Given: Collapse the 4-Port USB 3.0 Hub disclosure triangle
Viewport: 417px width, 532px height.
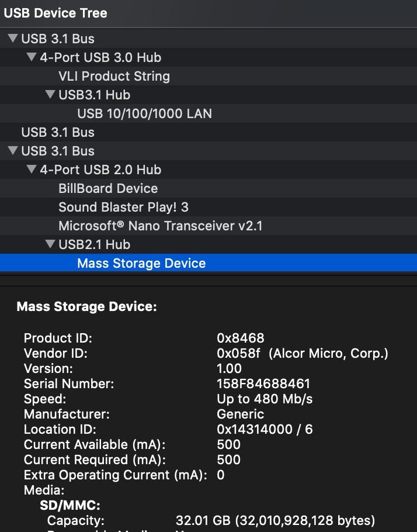Looking at the screenshot, I should click(x=32, y=57).
